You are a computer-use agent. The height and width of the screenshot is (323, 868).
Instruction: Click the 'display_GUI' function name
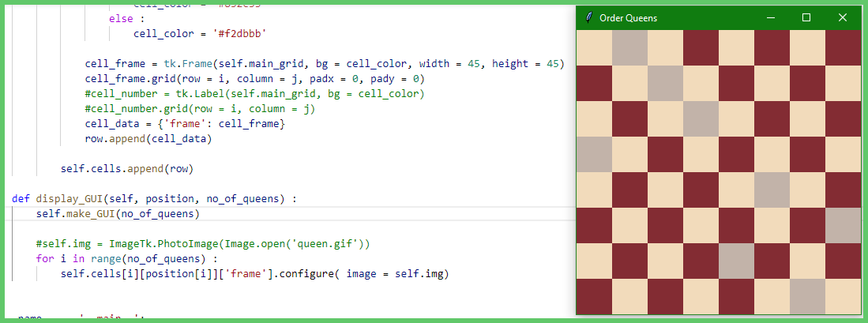tap(70, 198)
